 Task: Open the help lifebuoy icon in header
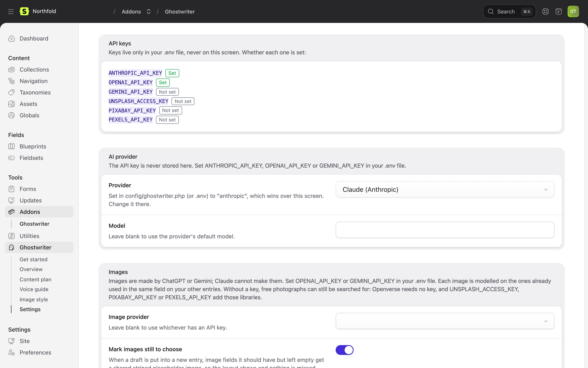pyautogui.click(x=545, y=11)
